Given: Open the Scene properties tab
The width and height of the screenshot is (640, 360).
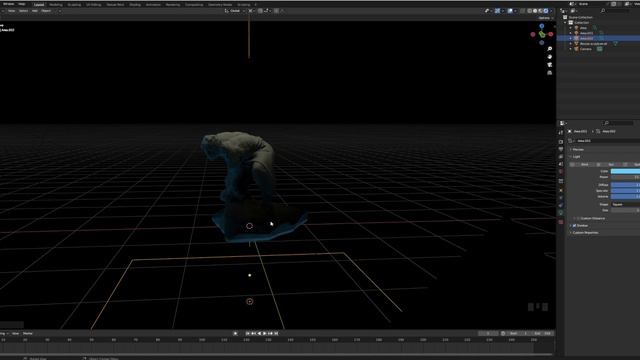Looking at the screenshot, I should click(561, 164).
